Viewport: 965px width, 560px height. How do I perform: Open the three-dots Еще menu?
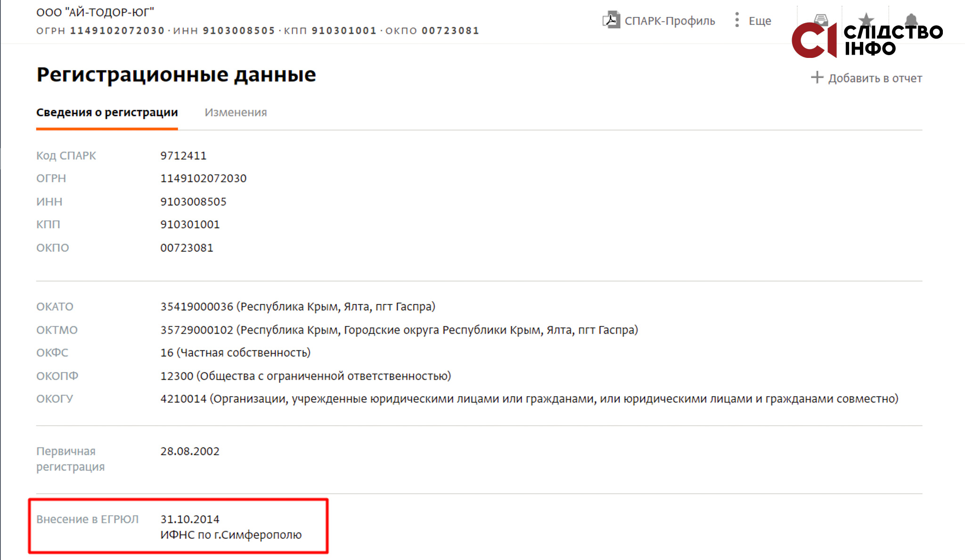(736, 20)
